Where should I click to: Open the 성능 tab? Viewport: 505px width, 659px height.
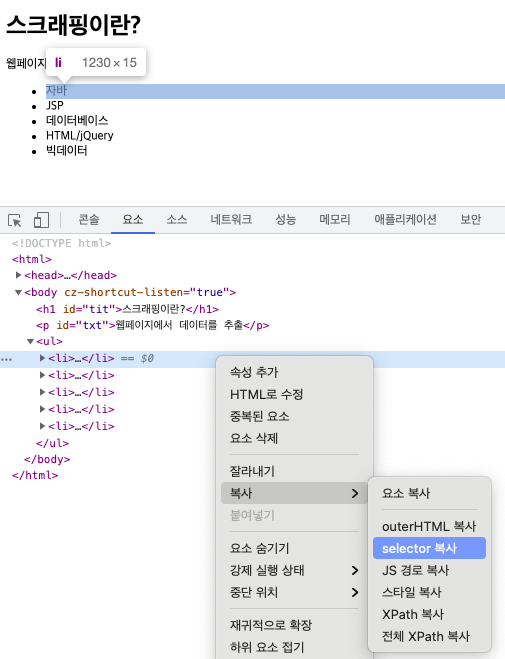286,219
